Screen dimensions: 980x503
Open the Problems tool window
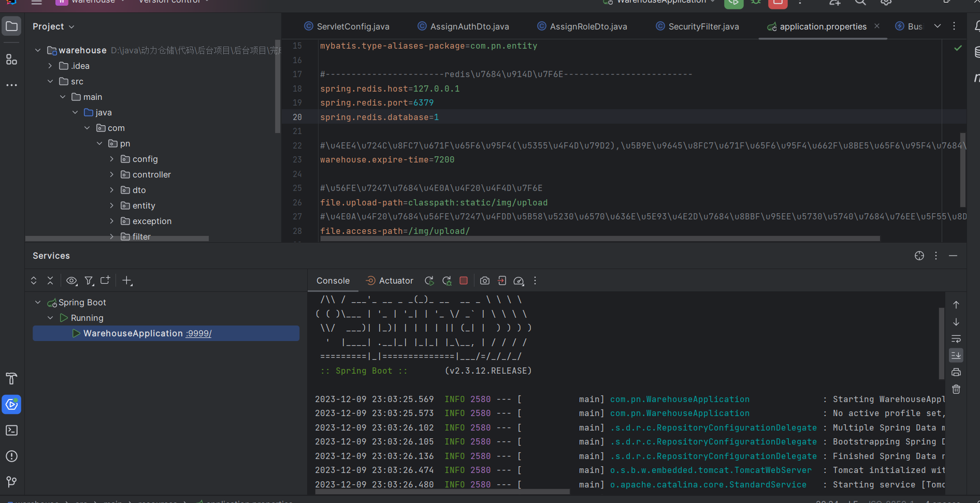(11, 456)
